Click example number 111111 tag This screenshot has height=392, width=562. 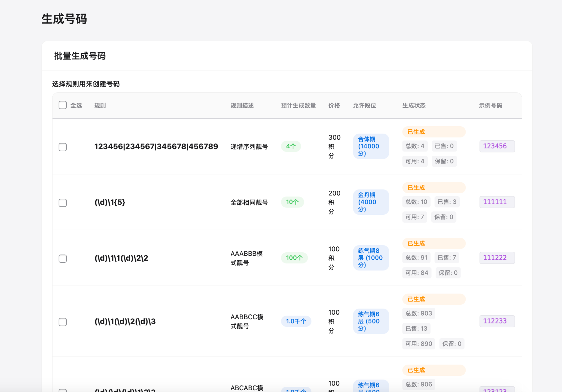[497, 202]
